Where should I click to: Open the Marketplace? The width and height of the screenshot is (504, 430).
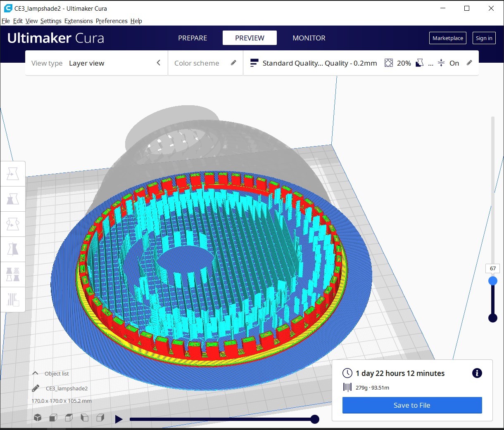448,38
